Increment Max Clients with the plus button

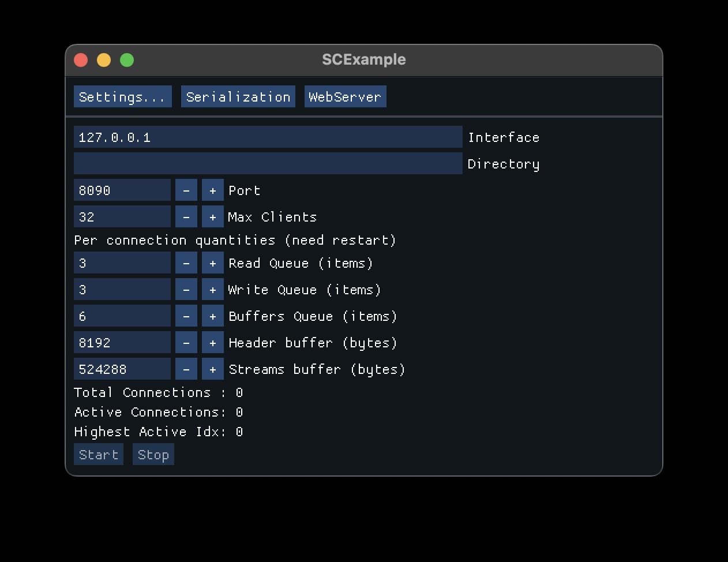pos(212,217)
